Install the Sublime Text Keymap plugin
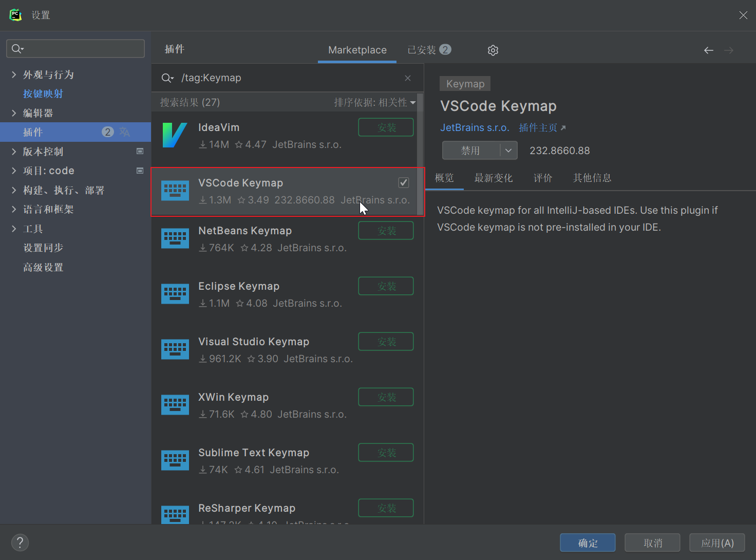This screenshot has width=756, height=560. coord(386,453)
